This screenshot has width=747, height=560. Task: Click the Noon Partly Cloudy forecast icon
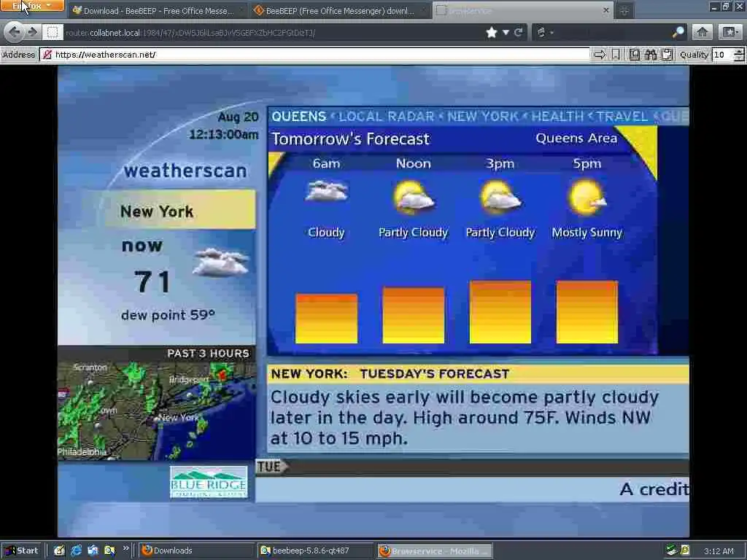pos(413,197)
